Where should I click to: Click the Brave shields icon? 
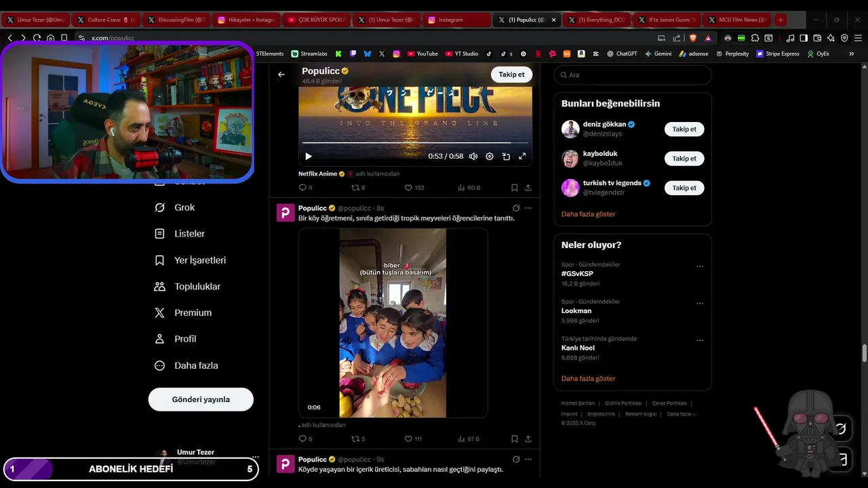point(693,38)
